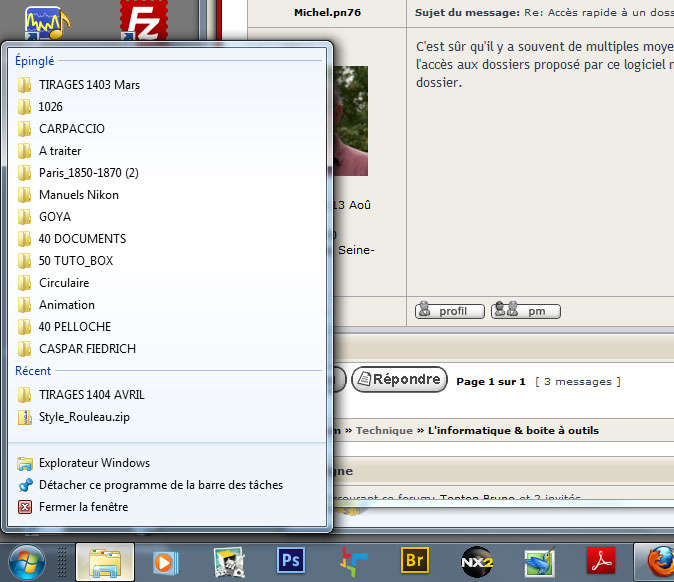Open pinned folder 40 DOCUMENTS

tap(82, 239)
